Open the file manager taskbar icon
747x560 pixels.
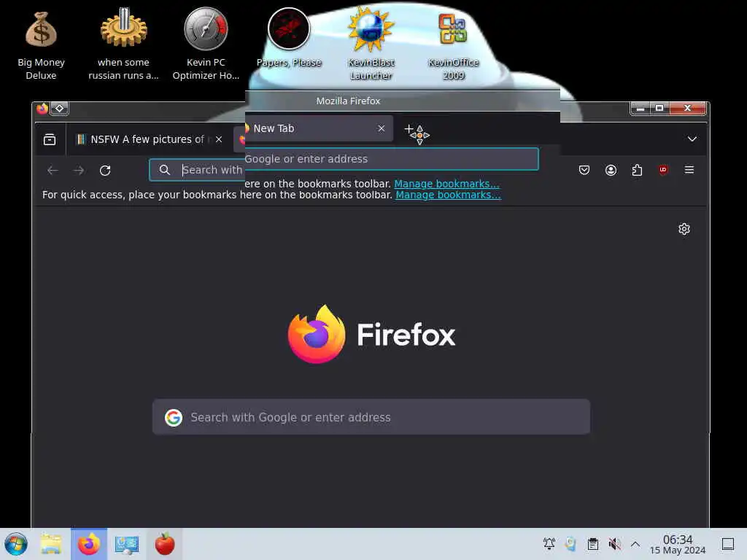[x=51, y=544]
